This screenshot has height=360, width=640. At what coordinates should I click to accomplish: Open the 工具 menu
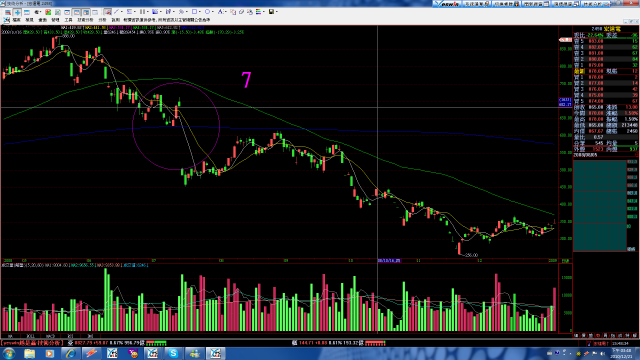pyautogui.click(x=68, y=20)
